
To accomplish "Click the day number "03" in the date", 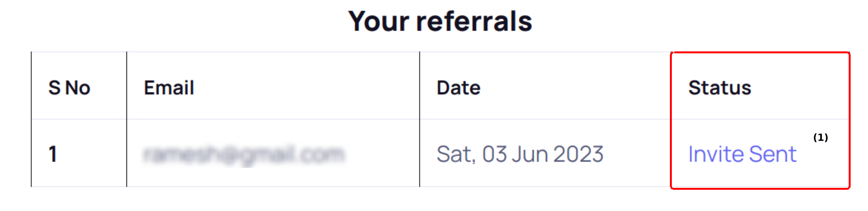I will [494, 154].
